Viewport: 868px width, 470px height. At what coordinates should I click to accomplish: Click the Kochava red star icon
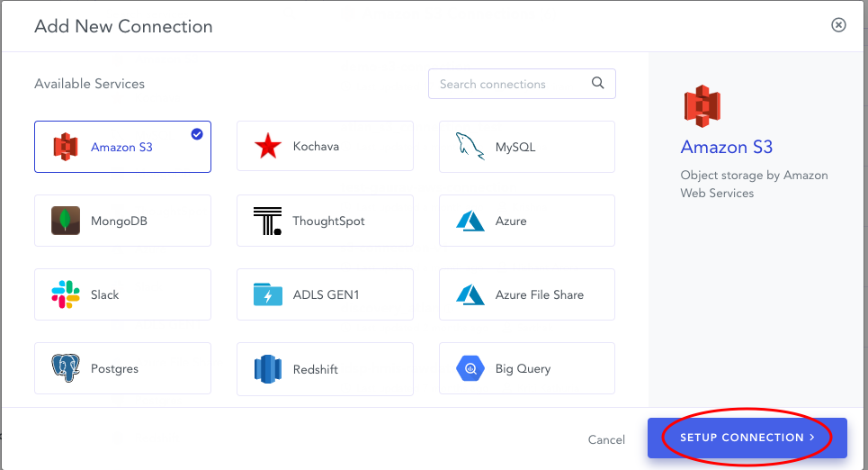click(268, 147)
